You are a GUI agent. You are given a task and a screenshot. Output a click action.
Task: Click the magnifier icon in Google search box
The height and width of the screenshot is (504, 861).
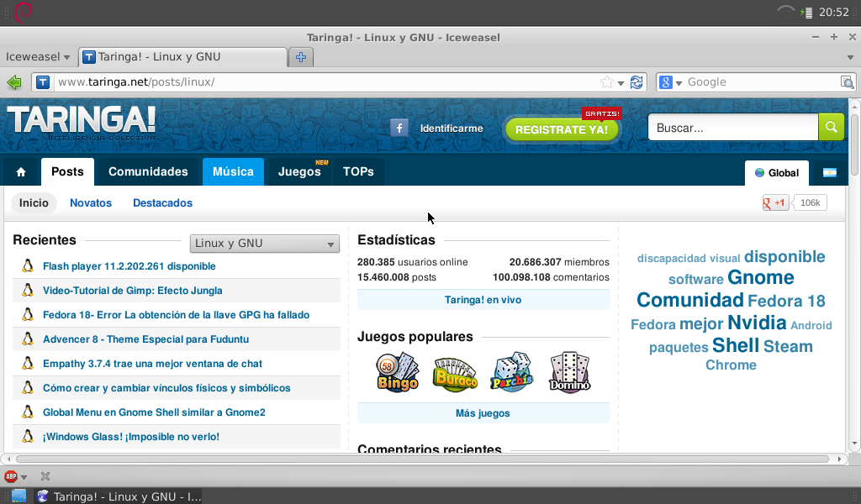(x=847, y=82)
